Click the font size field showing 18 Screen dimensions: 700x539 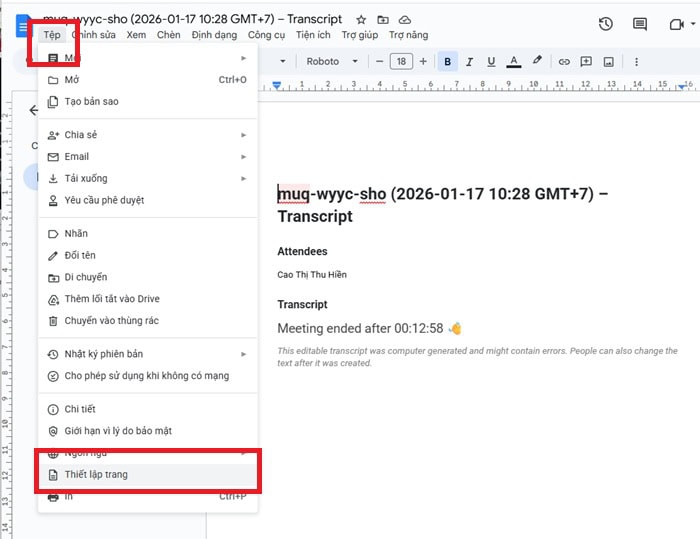click(x=401, y=61)
